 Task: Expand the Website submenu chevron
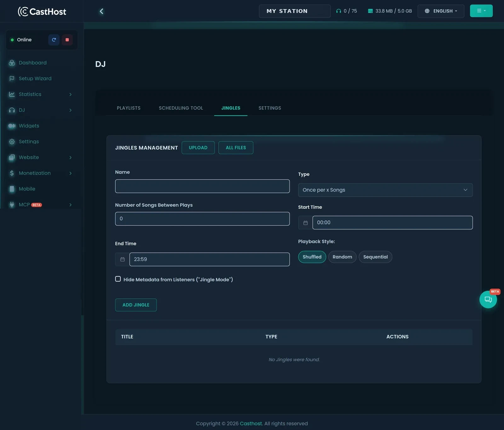70,157
